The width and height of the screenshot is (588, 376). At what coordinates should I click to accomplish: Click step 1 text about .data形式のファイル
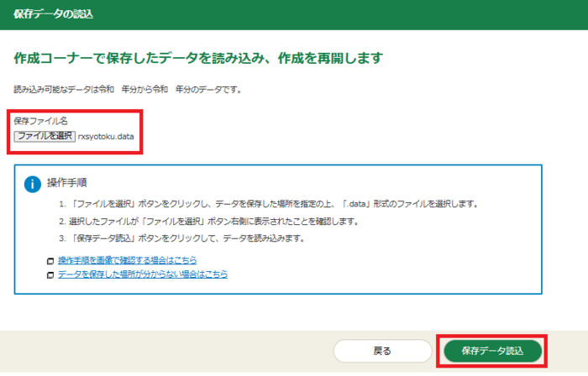coord(269,204)
